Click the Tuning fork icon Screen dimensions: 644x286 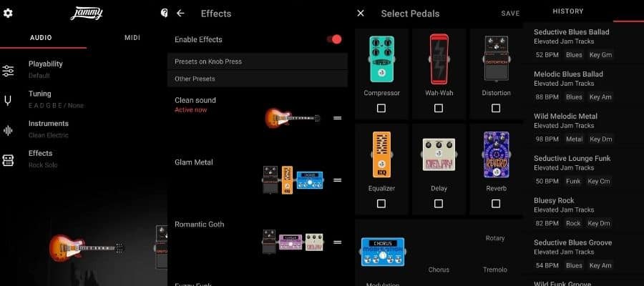point(8,101)
